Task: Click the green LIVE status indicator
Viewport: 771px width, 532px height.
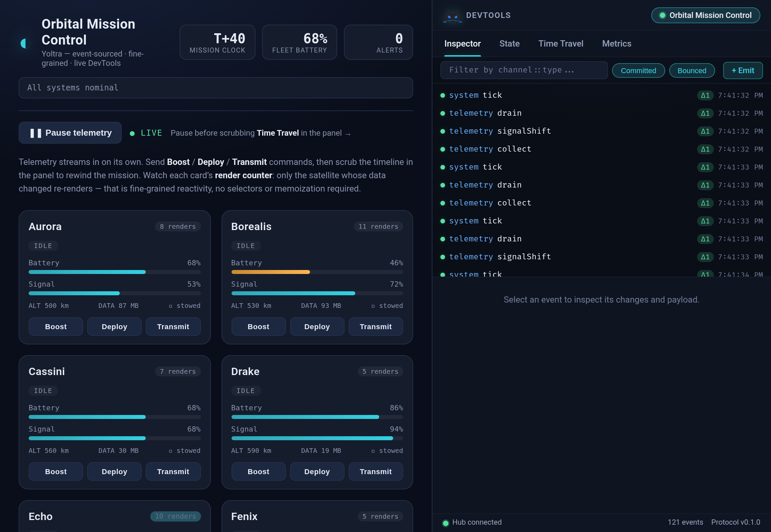Action: [x=146, y=133]
